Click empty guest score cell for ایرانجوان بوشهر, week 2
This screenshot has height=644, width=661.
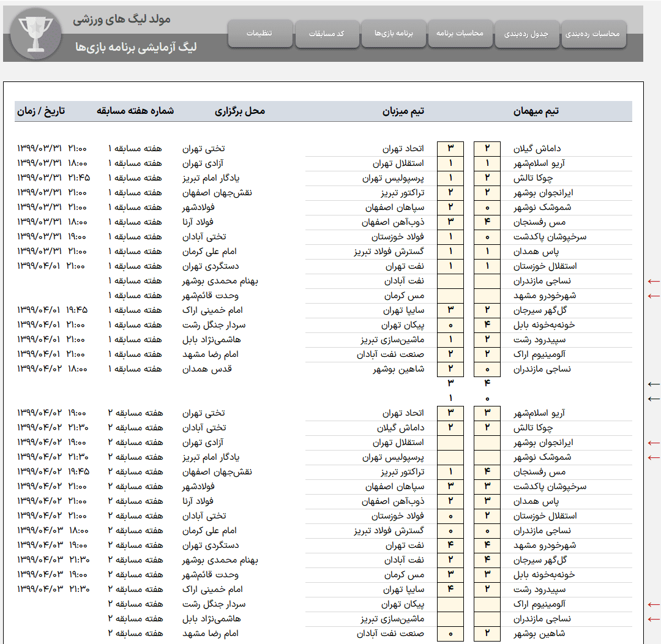[487, 443]
